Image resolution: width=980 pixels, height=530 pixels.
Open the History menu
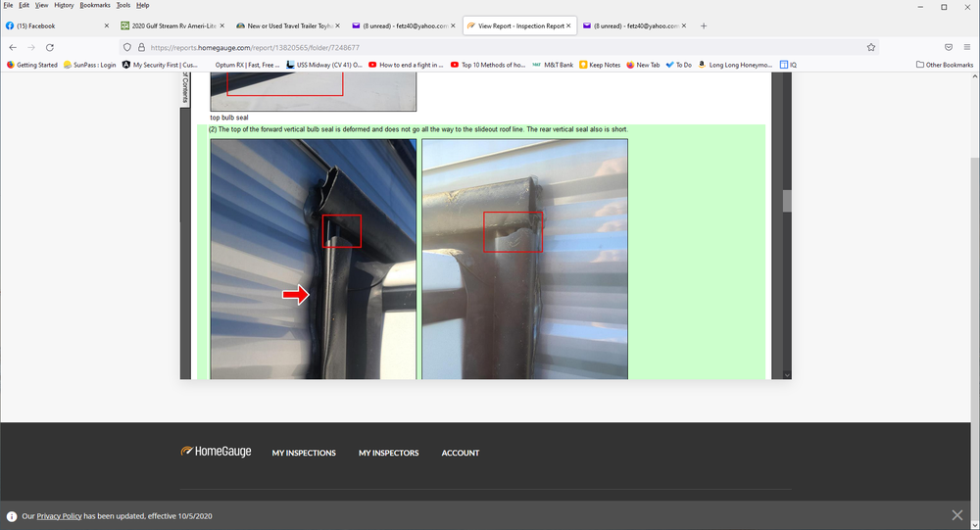pos(64,5)
